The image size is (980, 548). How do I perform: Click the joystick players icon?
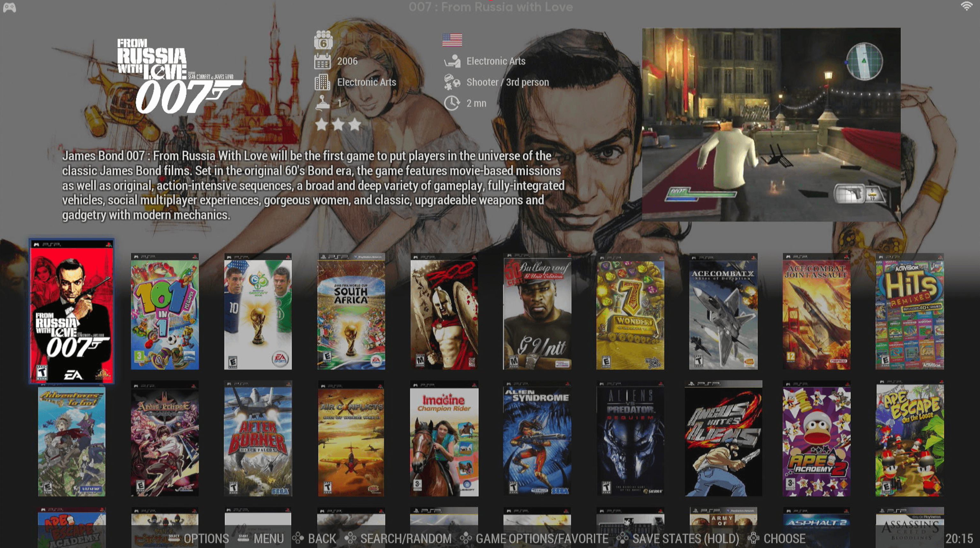click(323, 103)
